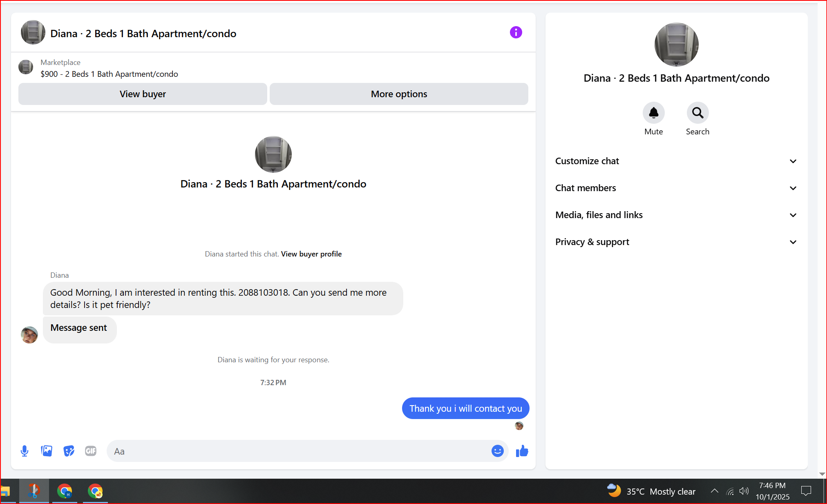The image size is (827, 504).
Task: Open the network Wi-Fi icon
Action: click(x=730, y=491)
